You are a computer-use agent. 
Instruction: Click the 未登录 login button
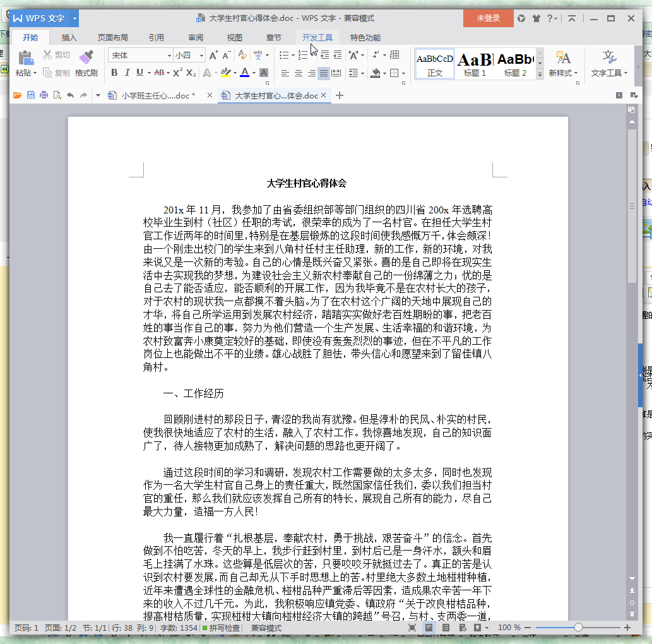[x=488, y=18]
